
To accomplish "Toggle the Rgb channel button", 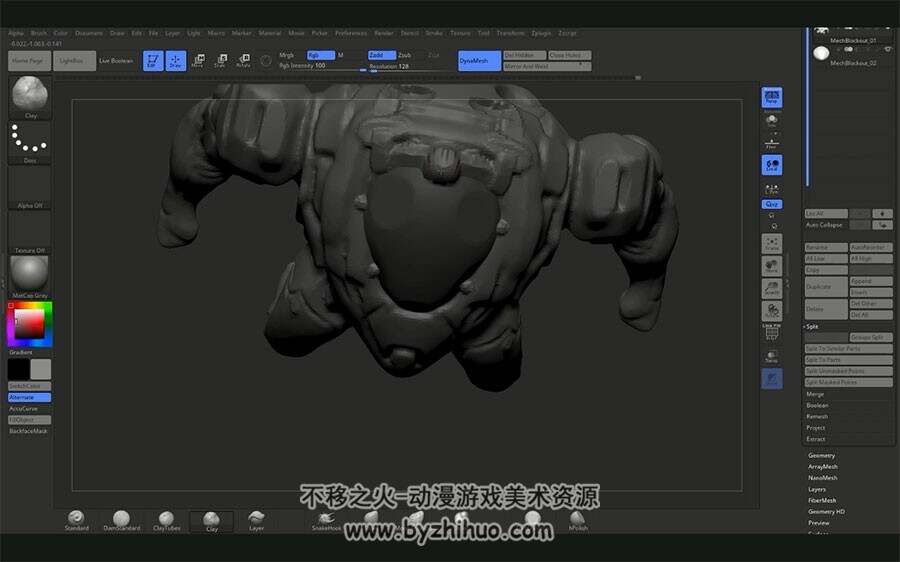I will [x=320, y=55].
